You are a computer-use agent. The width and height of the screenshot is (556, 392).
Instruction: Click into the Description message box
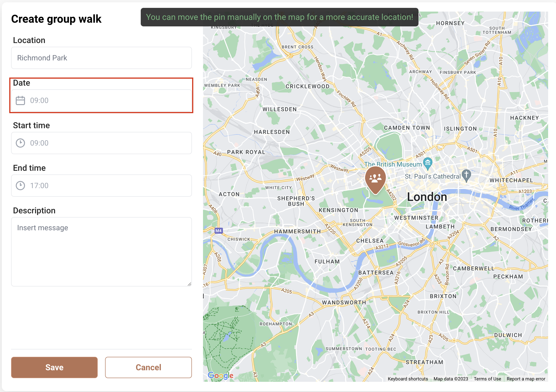point(101,252)
